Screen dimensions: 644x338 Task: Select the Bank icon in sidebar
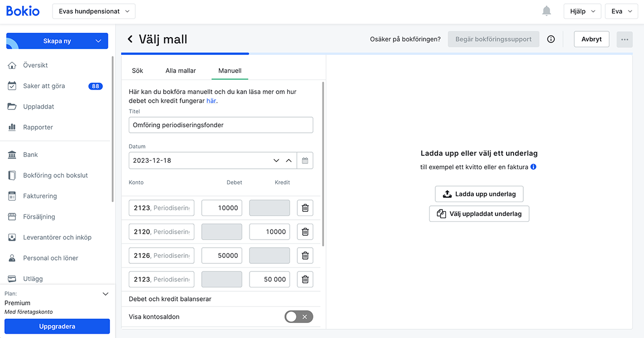[12, 154]
